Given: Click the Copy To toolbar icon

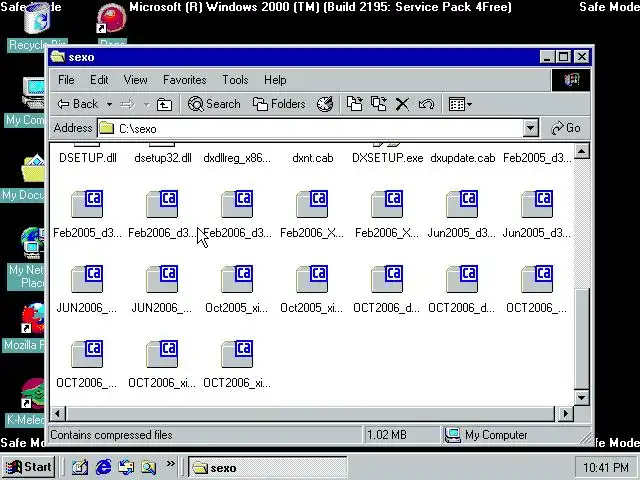Looking at the screenshot, I should (x=379, y=104).
